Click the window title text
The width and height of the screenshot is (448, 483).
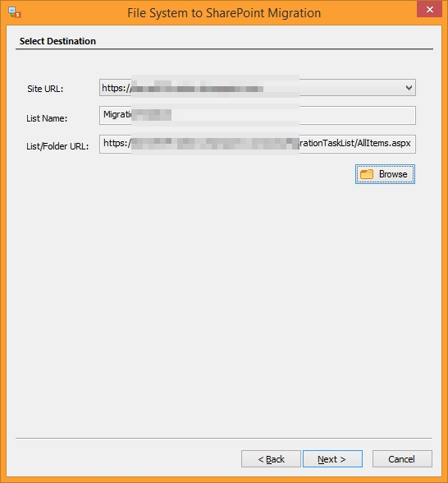click(x=224, y=13)
